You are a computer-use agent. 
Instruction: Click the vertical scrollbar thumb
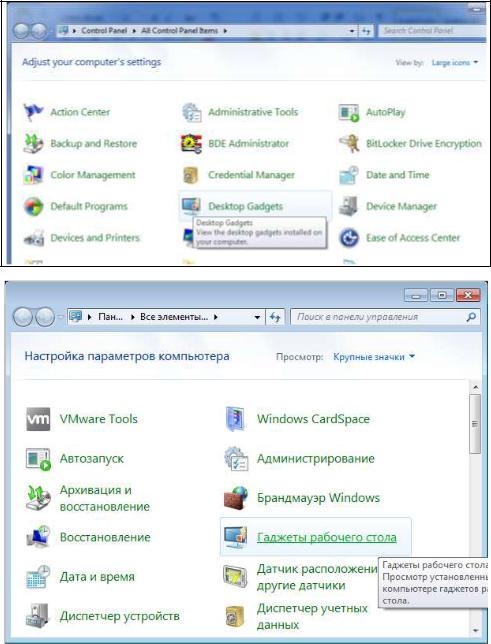[475, 424]
